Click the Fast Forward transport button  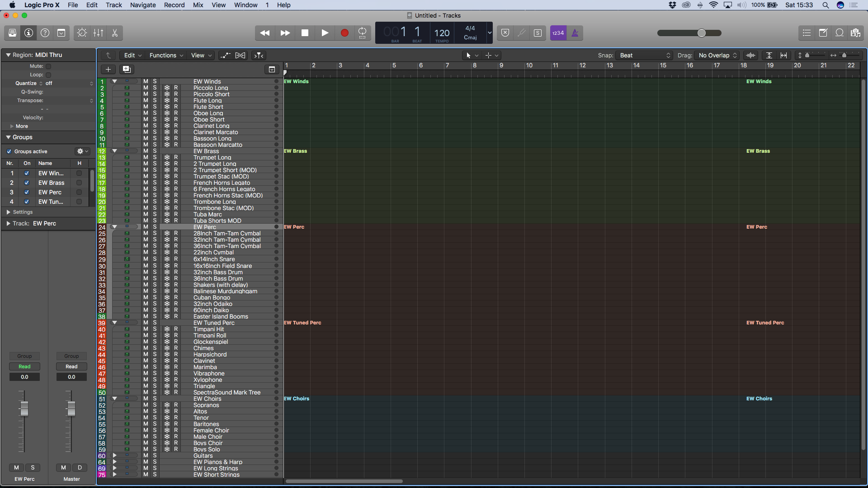(285, 33)
